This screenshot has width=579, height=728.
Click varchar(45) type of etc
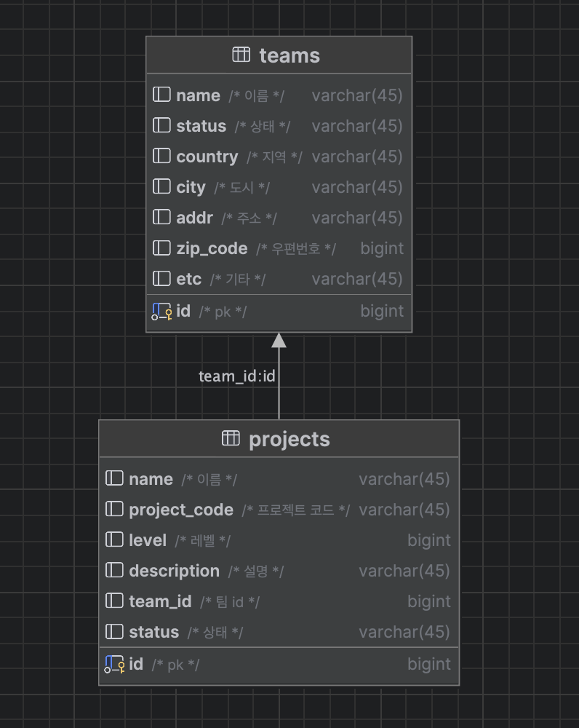point(357,279)
